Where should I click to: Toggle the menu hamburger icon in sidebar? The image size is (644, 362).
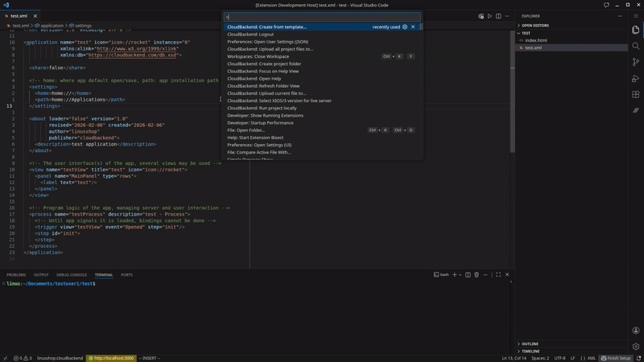tap(636, 16)
